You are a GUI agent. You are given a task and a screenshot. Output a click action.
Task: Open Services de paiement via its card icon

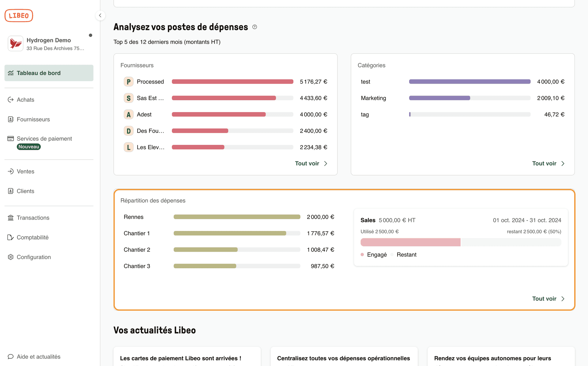[11, 138]
